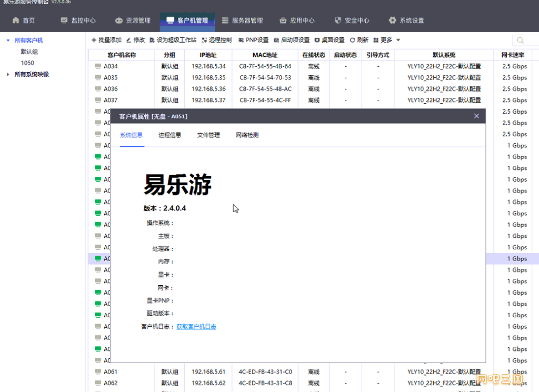Click the computer icon of client A035
The image size is (539, 392).
point(98,77)
